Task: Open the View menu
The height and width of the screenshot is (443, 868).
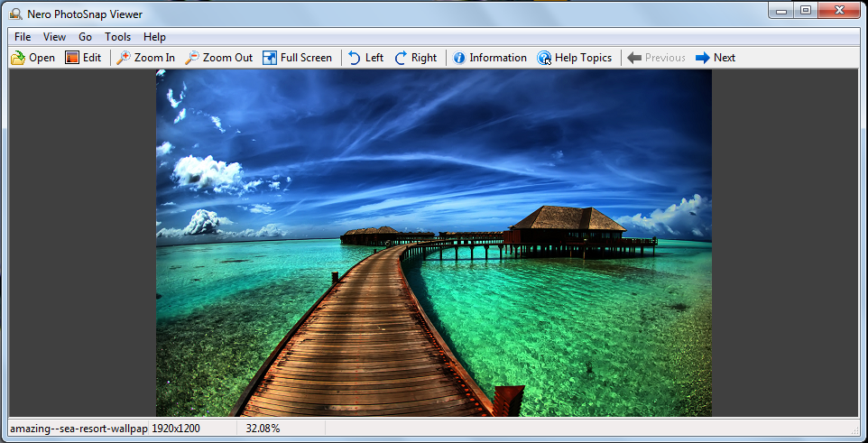Action: point(54,37)
